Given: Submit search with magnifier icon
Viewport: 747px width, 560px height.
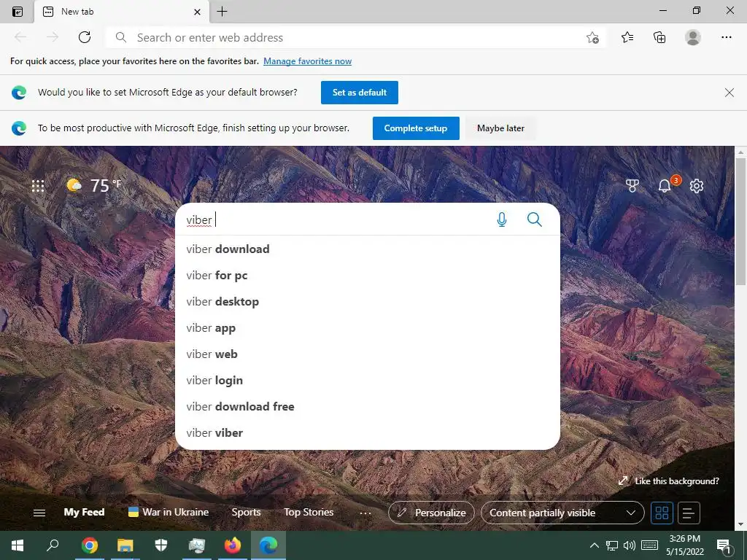Looking at the screenshot, I should (x=535, y=219).
